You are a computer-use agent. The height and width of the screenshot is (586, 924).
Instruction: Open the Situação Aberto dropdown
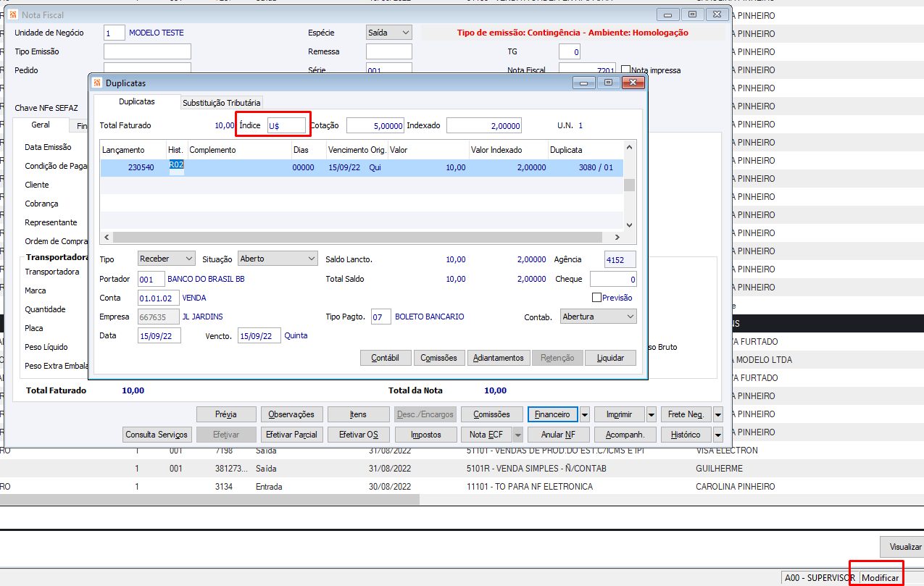pyautogui.click(x=278, y=259)
